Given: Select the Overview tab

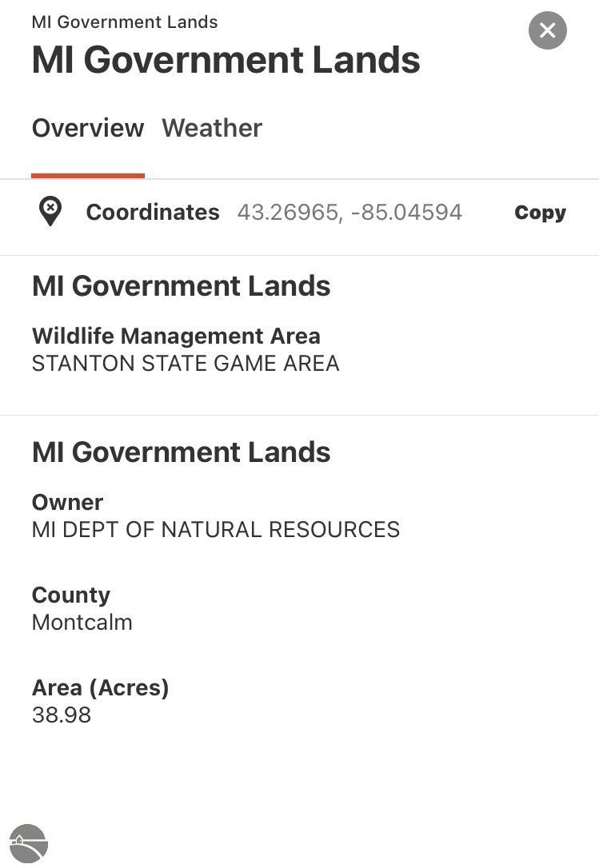Looking at the screenshot, I should coord(88,128).
